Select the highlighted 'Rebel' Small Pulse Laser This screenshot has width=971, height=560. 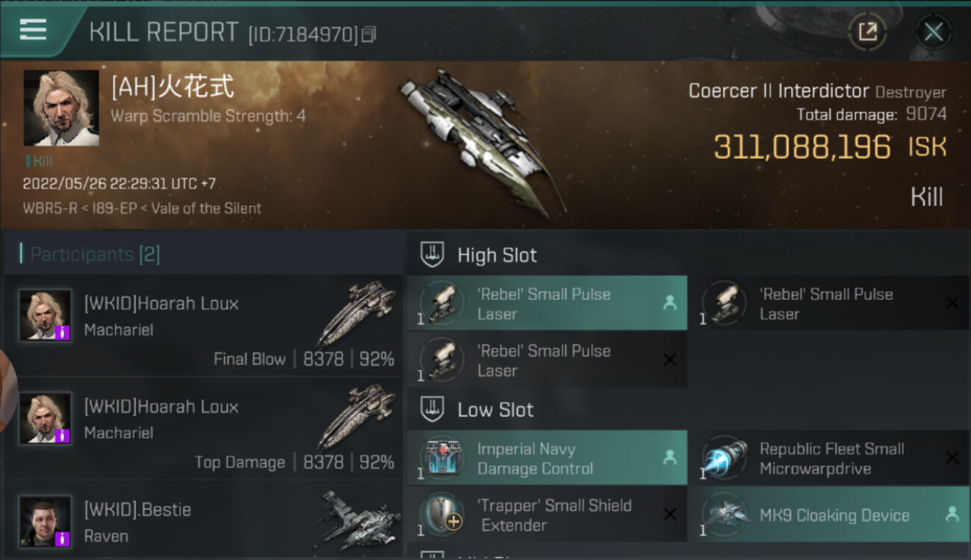[x=547, y=303]
